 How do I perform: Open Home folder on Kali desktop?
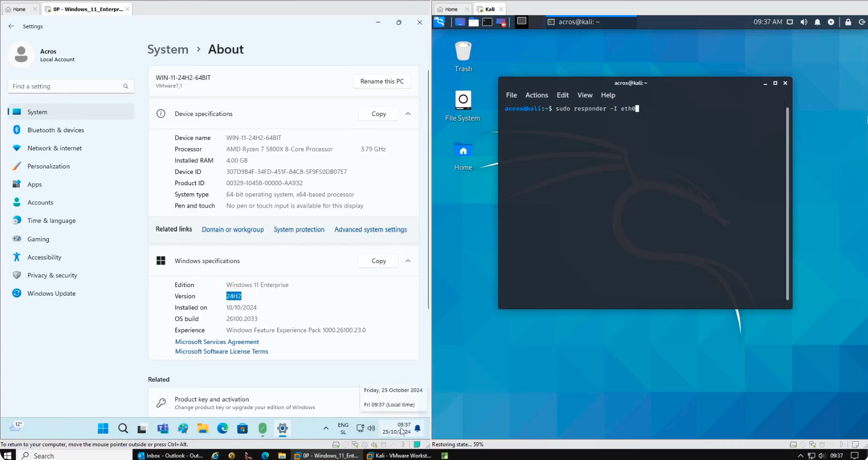(x=463, y=156)
